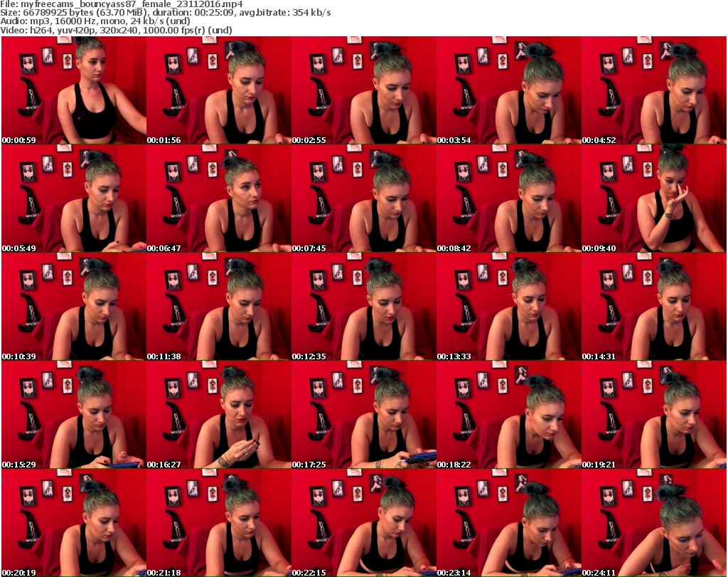Select the thumbnail frame stamped 00:02:55
This screenshot has height=577, width=728.
363,90
